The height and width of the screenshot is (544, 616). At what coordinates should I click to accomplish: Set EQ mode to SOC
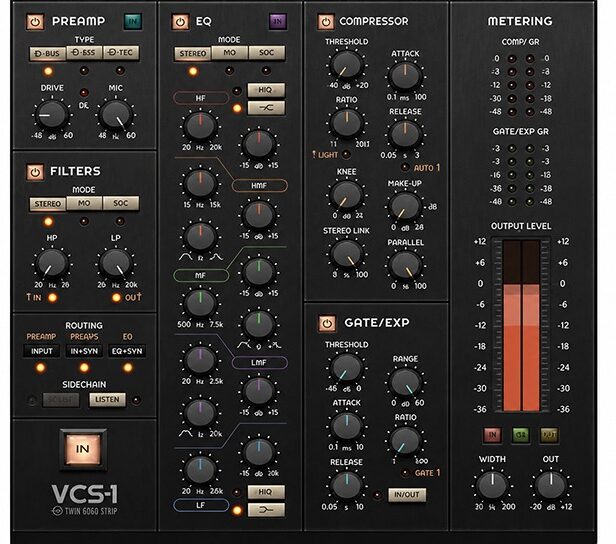click(266, 53)
